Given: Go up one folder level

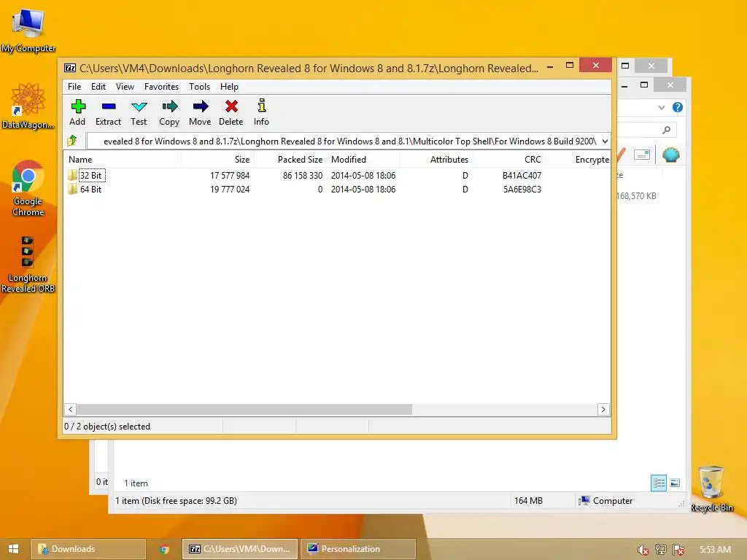Looking at the screenshot, I should click(72, 141).
